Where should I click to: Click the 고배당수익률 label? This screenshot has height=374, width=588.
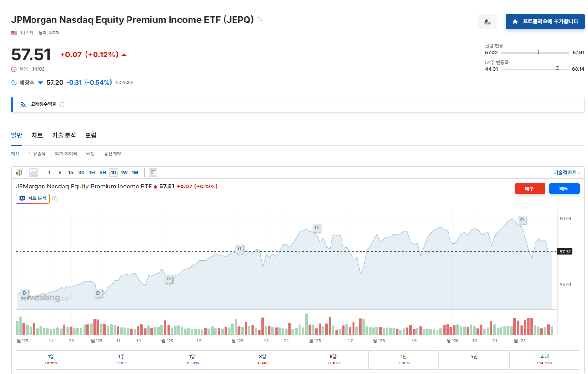[43, 104]
